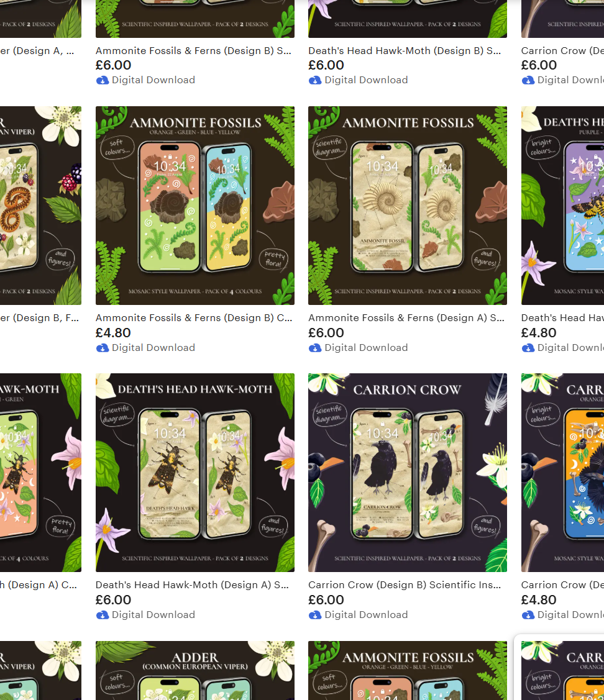Image resolution: width=604 pixels, height=700 pixels.
Task: Open the Death's Head Hawk-Moth scientific diagram thumbnail
Action: click(x=194, y=472)
